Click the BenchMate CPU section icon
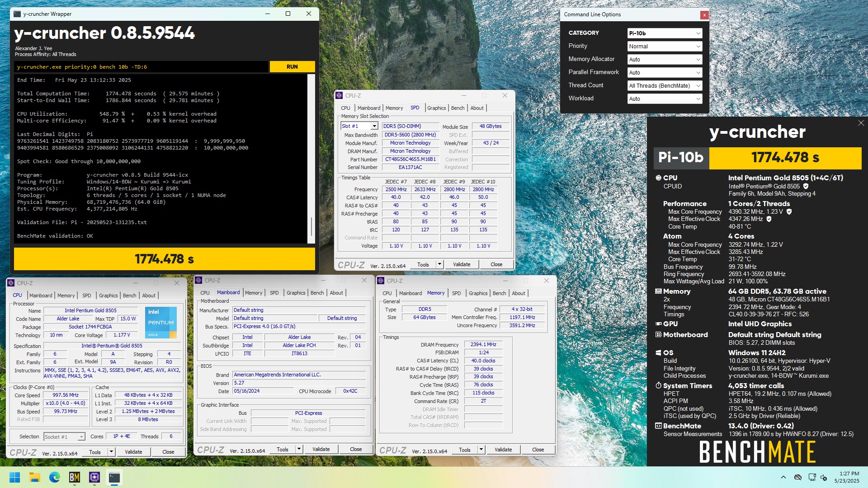 click(x=658, y=178)
